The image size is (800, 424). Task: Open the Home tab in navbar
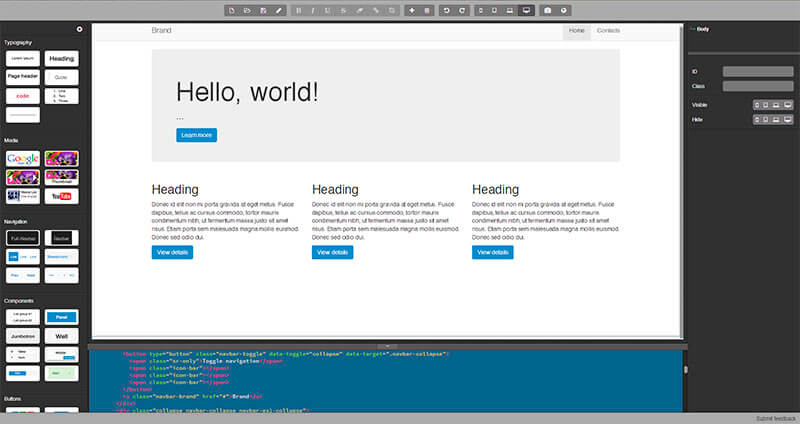point(577,31)
